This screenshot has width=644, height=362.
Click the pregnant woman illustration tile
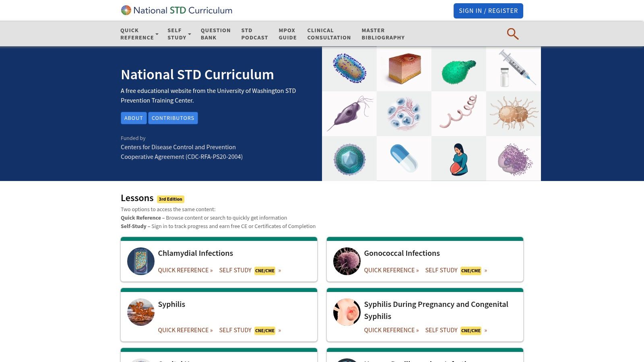pos(459,158)
